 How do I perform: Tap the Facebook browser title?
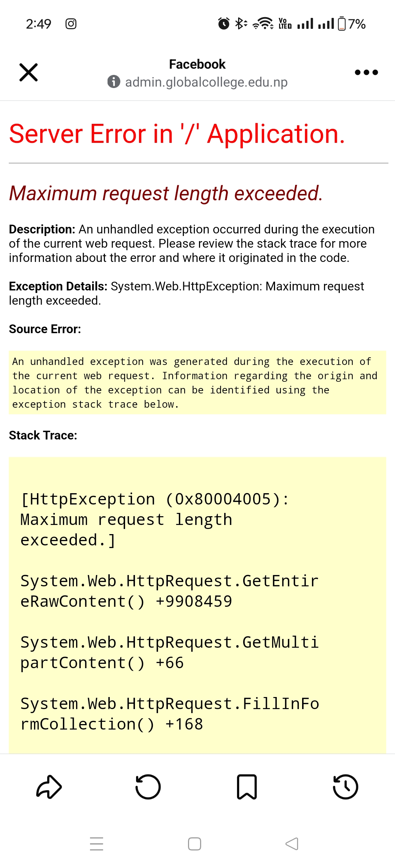tap(197, 64)
